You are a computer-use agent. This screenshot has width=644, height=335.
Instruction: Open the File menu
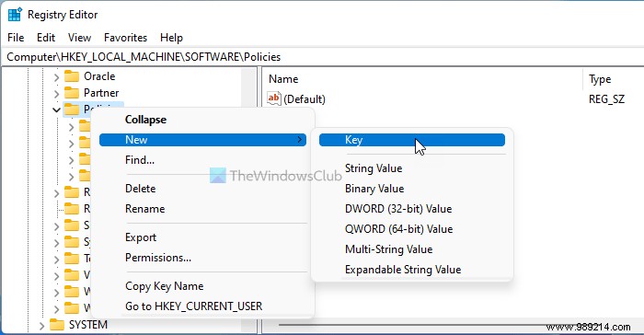click(16, 38)
